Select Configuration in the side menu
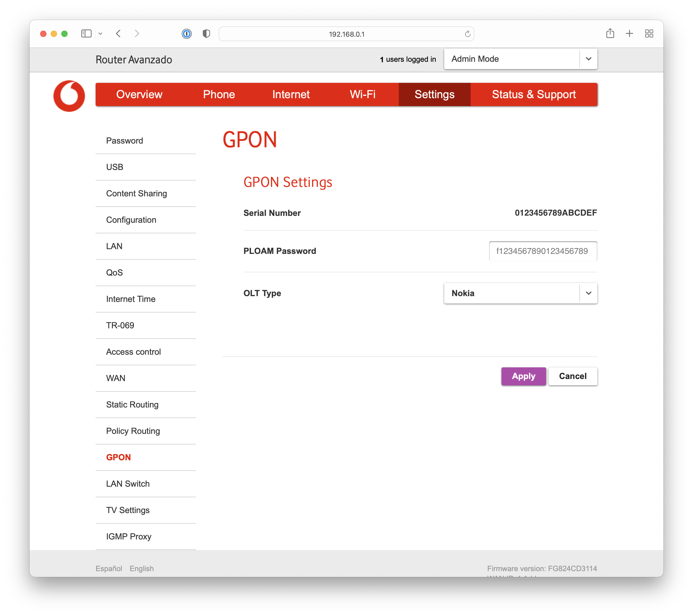The height and width of the screenshot is (616, 693). [x=146, y=220]
